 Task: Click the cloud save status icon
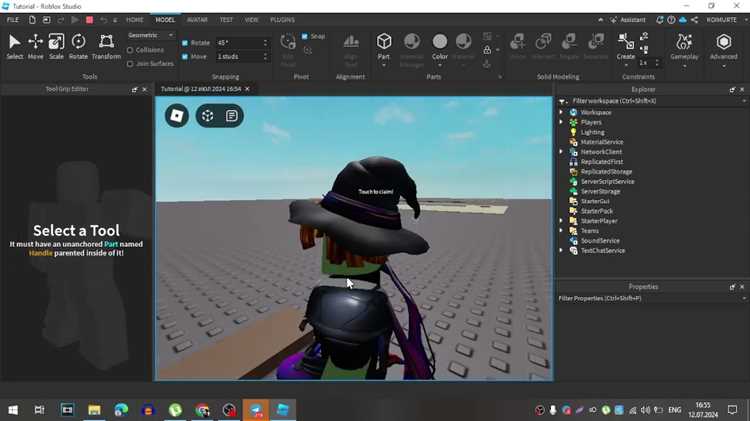pyautogui.click(x=683, y=20)
